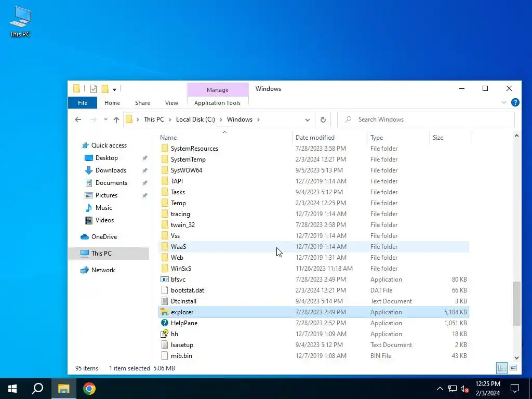This screenshot has height=399, width=532.
Task: Click the Properties quick access toolbar icon
Action: pyautogui.click(x=94, y=89)
